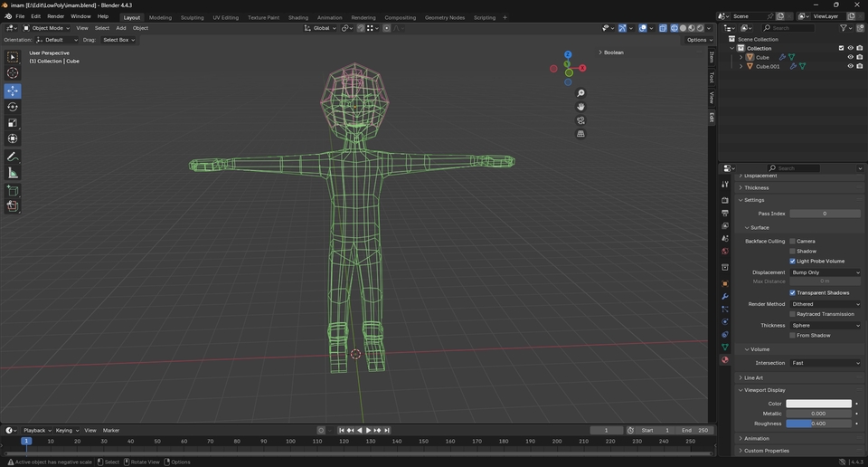The height and width of the screenshot is (467, 868).
Task: Pick the Annotate pencil tool
Action: coord(13,157)
